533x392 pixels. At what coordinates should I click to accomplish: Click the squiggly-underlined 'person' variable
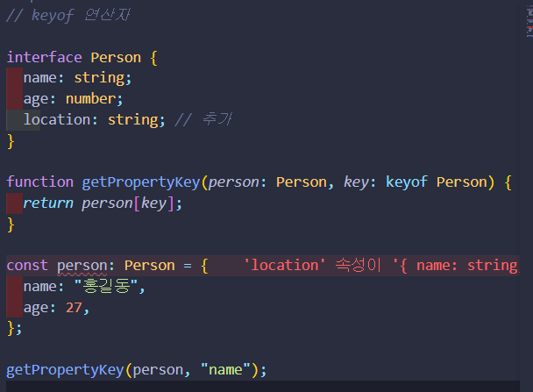click(x=82, y=266)
